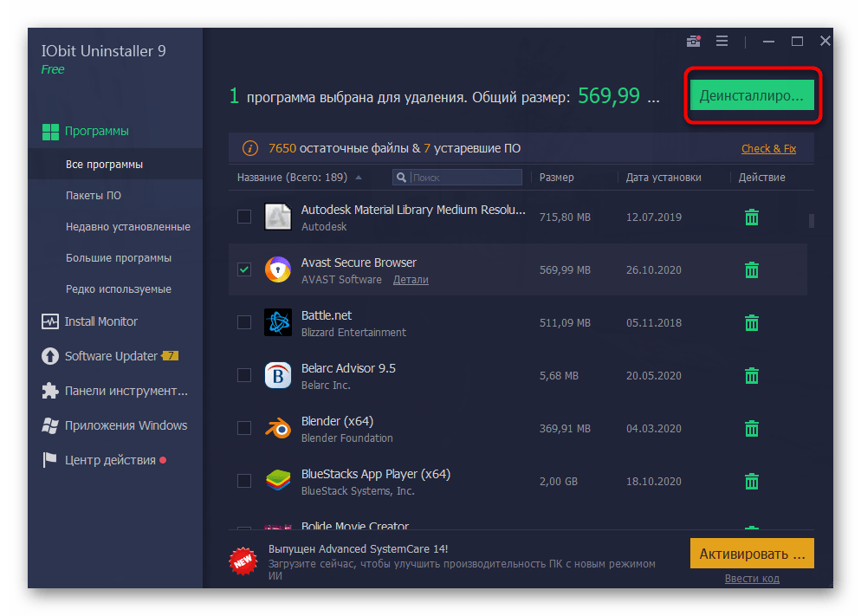This screenshot has width=861, height=616.
Task: Check the Belarc Advisor 9.5 checkbox
Action: tap(244, 375)
